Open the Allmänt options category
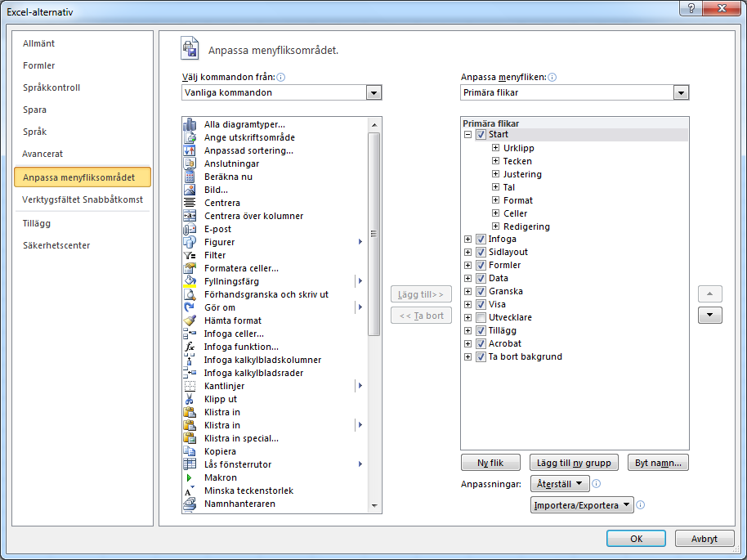Image resolution: width=747 pixels, height=560 pixels. pos(82,43)
